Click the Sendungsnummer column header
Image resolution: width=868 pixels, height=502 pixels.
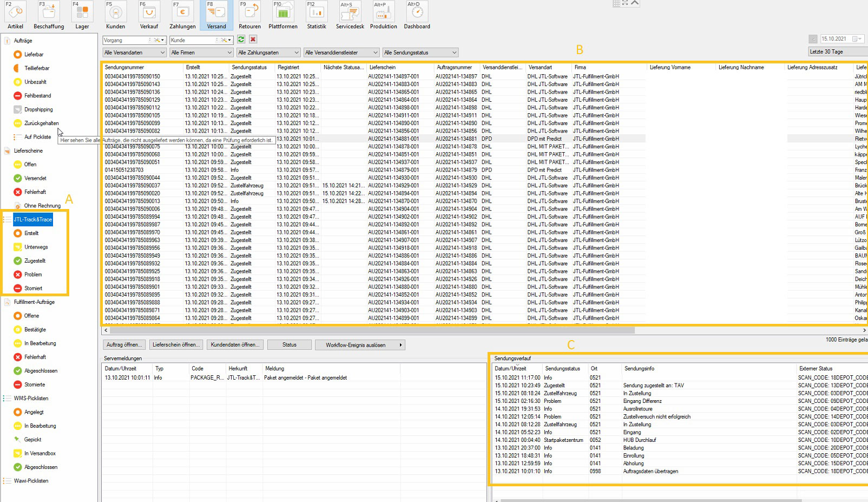coord(125,68)
